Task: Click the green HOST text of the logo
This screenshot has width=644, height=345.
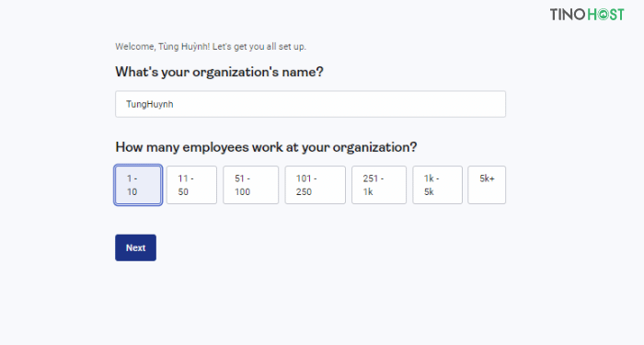Action: (605, 15)
